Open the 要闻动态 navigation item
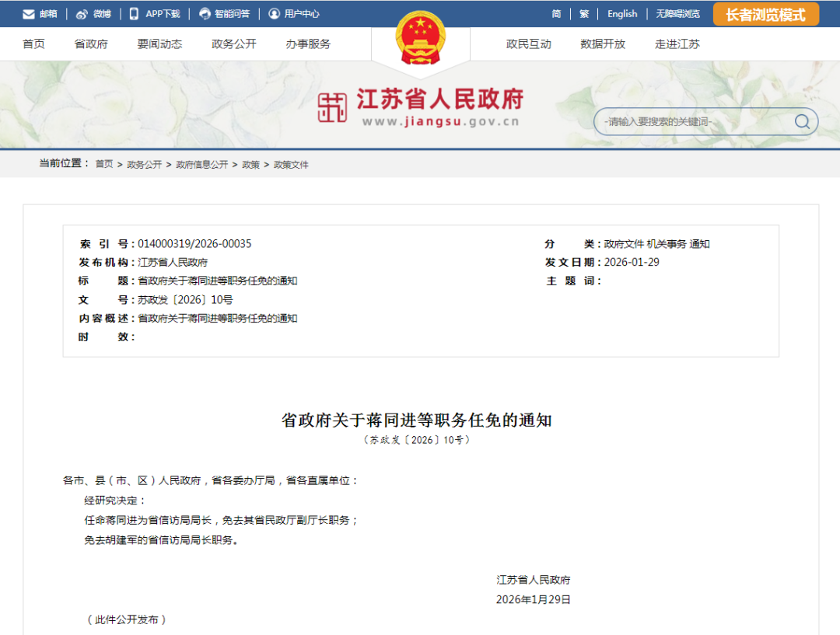840x635 pixels. point(159,44)
